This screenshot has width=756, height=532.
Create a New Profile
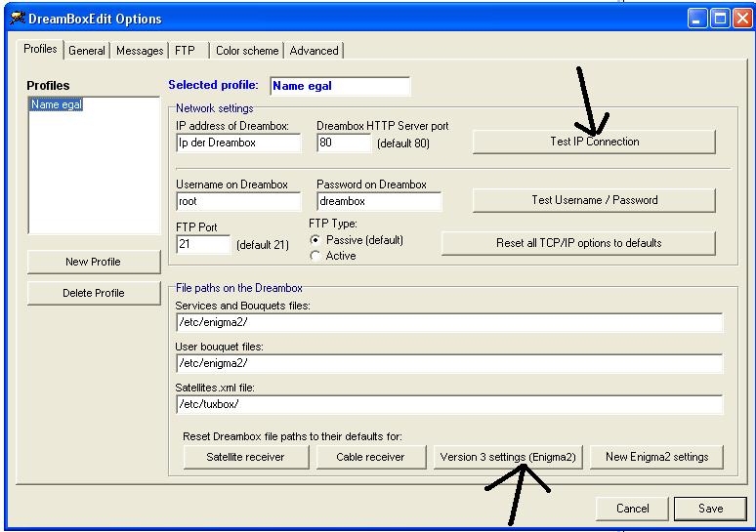point(94,262)
